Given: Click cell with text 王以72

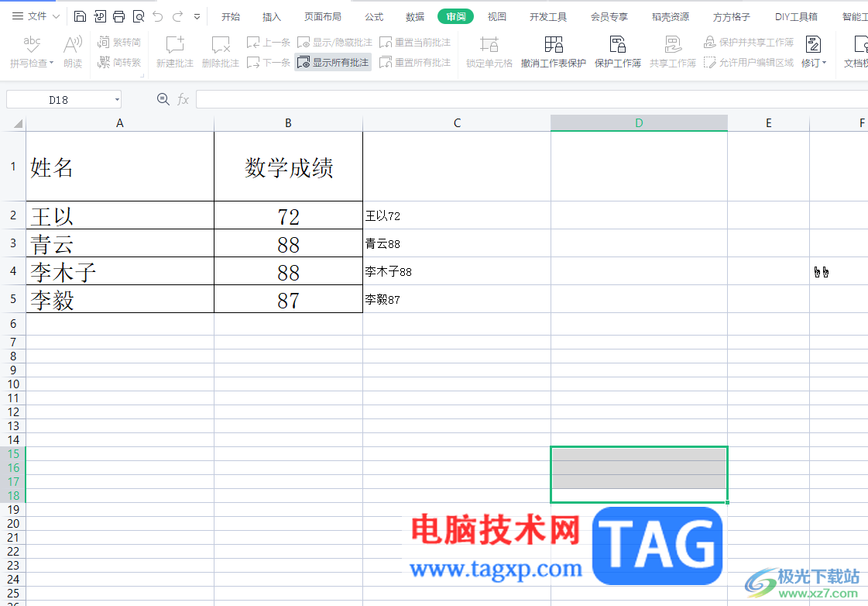Looking at the screenshot, I should point(457,215).
